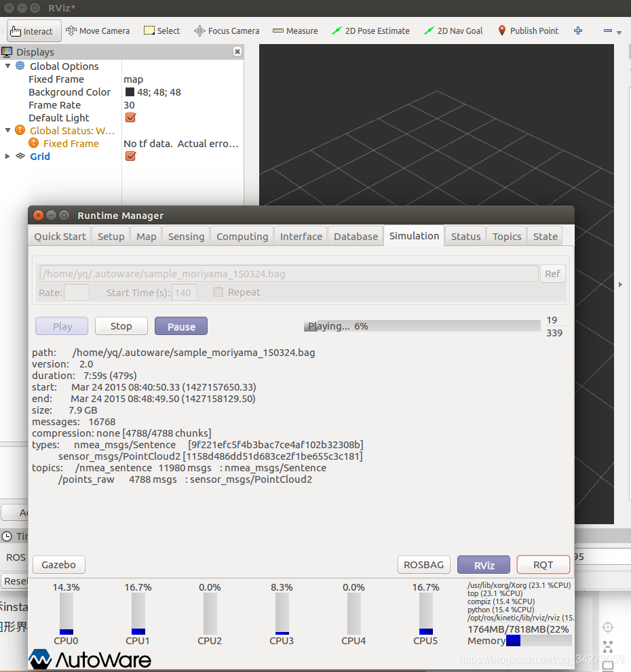The image size is (631, 672).
Task: Close the Displays panel
Action: pyautogui.click(x=237, y=52)
